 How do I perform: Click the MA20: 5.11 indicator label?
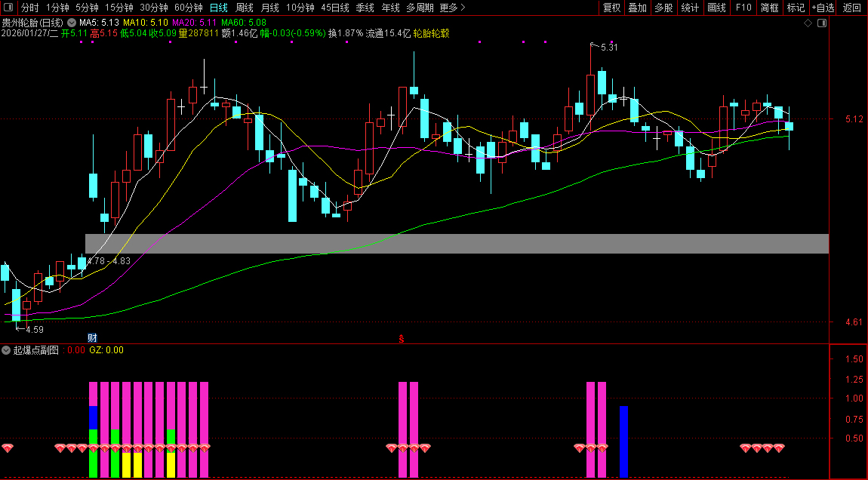click(x=194, y=23)
